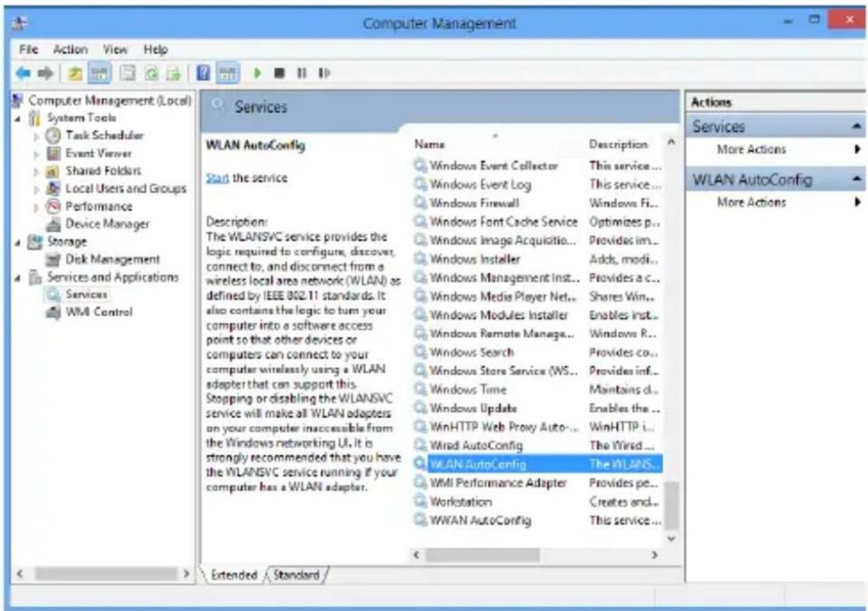Select Services in the left tree

[87, 295]
